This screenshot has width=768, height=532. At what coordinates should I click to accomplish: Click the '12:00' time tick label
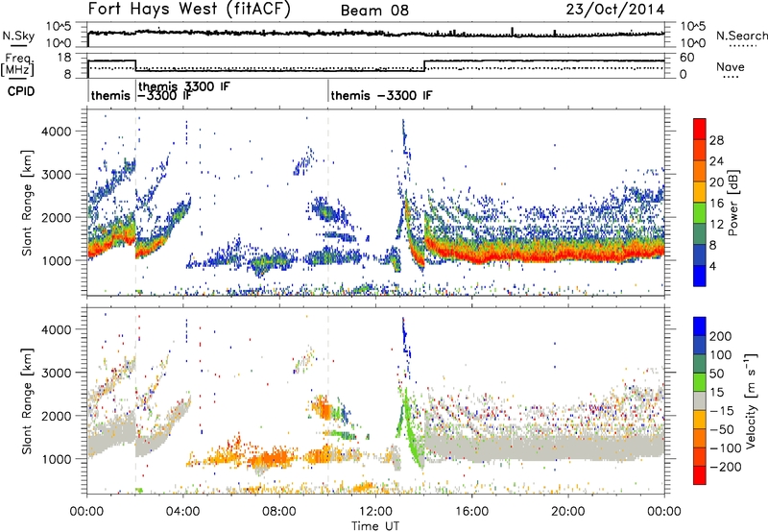coord(375,512)
